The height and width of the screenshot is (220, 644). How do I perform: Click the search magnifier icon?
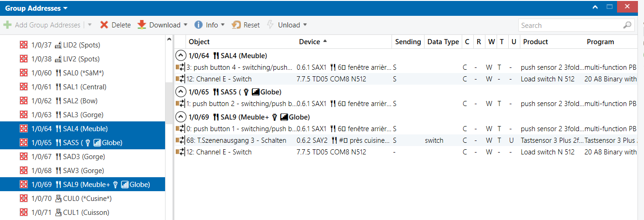[x=627, y=26]
